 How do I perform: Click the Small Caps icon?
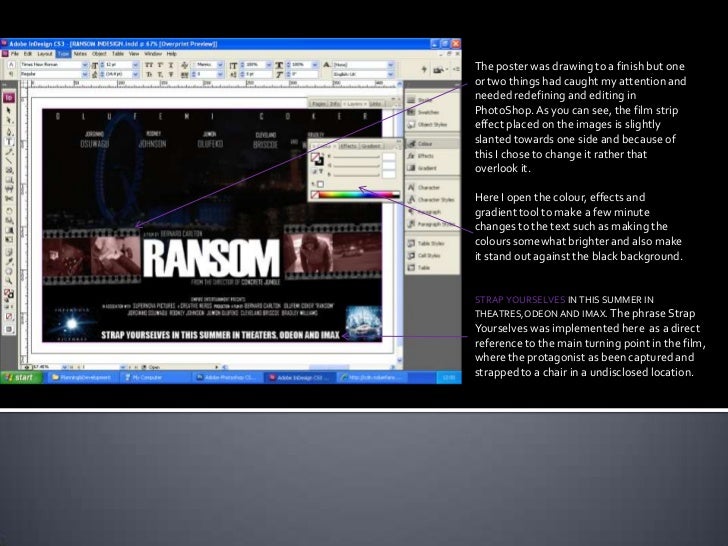(149, 74)
